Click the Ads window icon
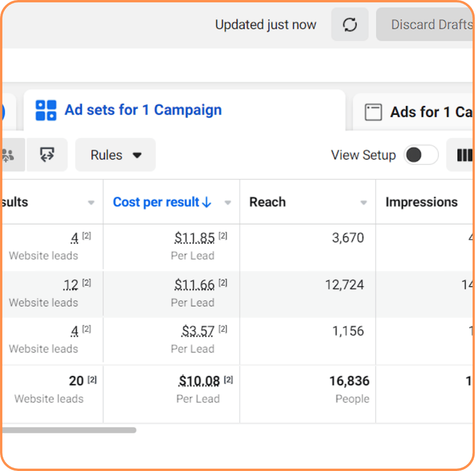This screenshot has height=471, width=476. (373, 112)
